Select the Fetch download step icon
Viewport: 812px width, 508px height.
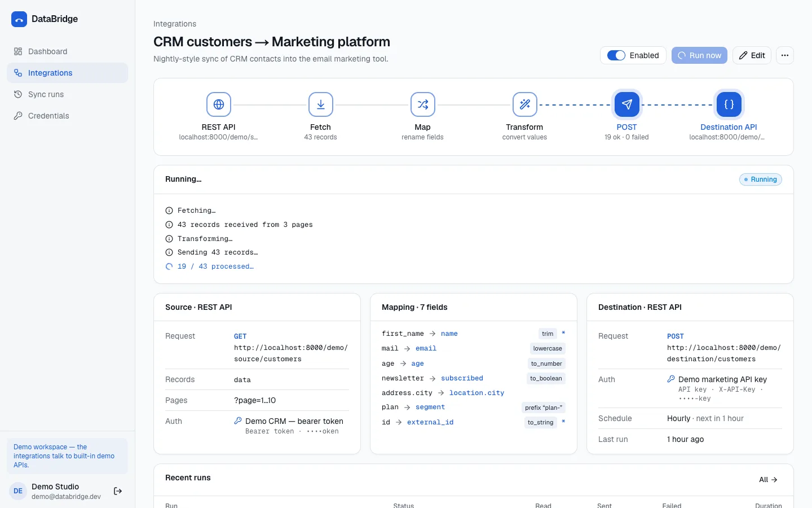click(321, 104)
